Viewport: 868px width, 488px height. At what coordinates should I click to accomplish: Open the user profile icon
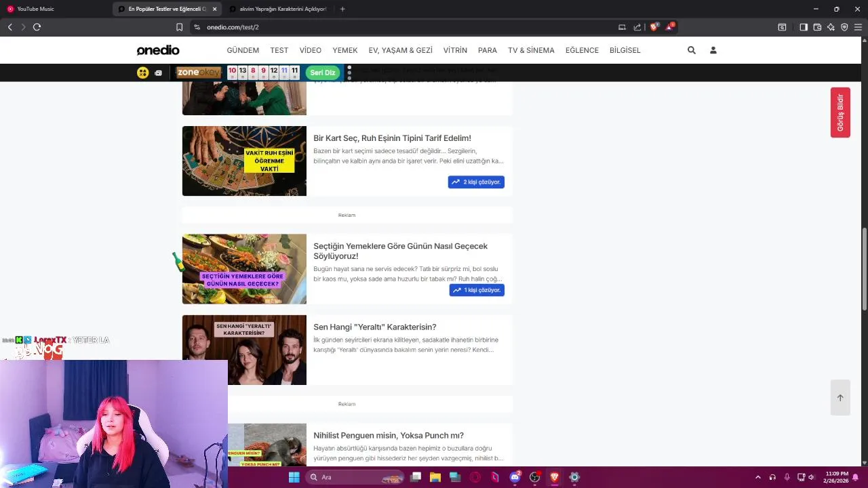pos(713,50)
